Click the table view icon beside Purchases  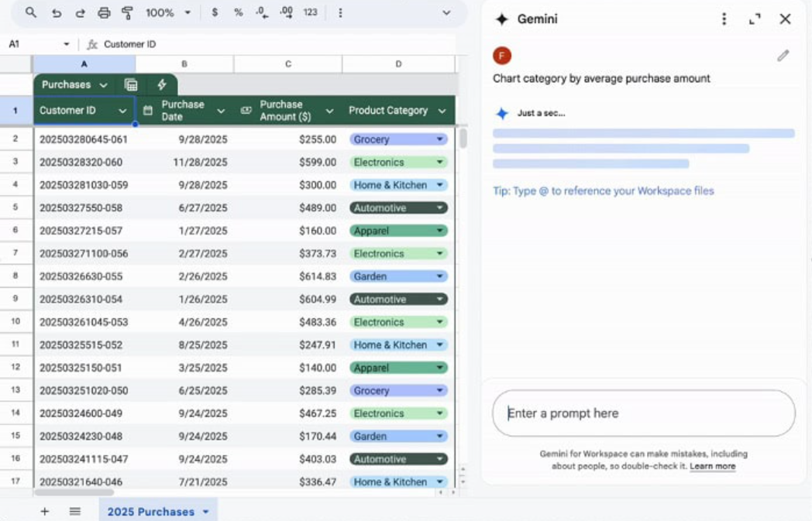(x=131, y=84)
